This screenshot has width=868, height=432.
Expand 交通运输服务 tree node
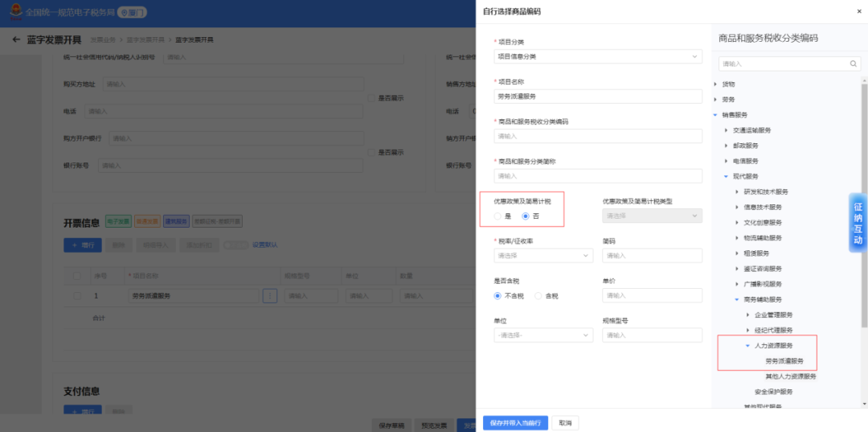click(x=726, y=130)
